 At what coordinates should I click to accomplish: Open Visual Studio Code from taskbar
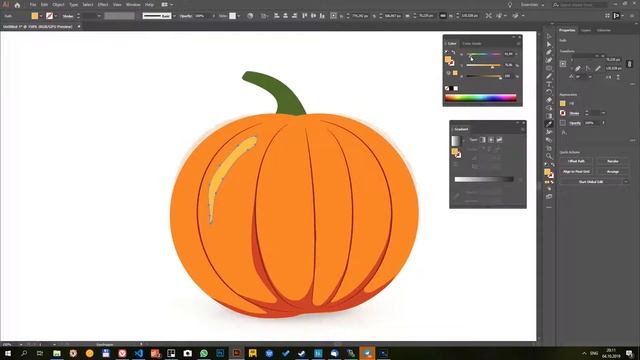click(138, 353)
